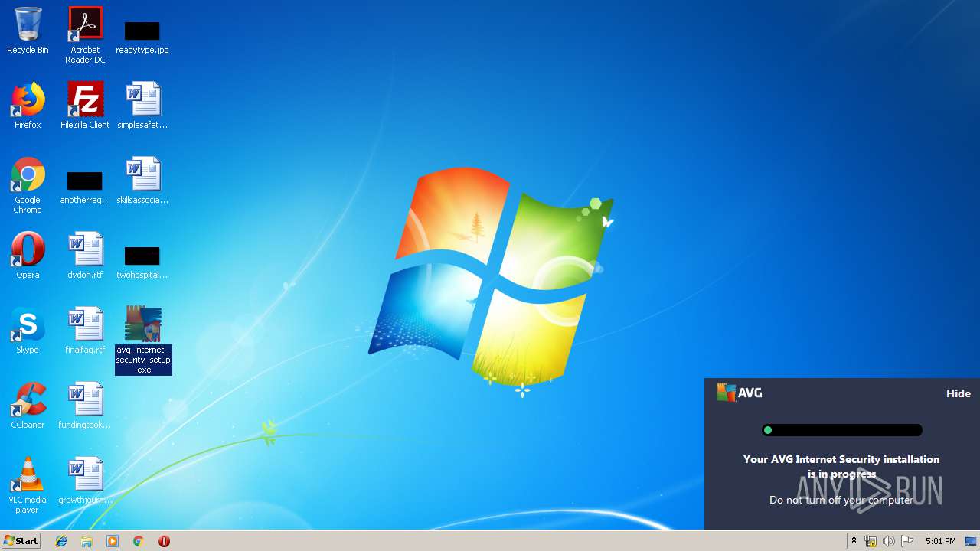
Task: Select the CCleaner desktop shortcut
Action: click(x=28, y=406)
